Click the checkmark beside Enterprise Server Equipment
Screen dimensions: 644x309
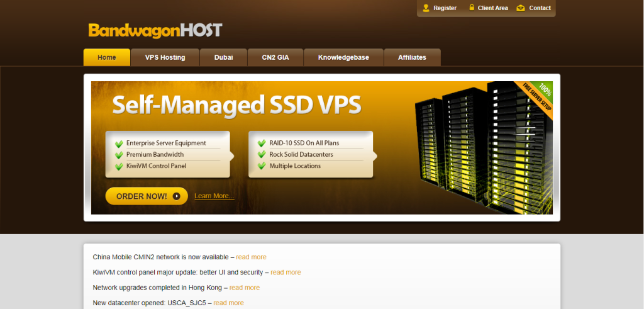click(x=119, y=144)
